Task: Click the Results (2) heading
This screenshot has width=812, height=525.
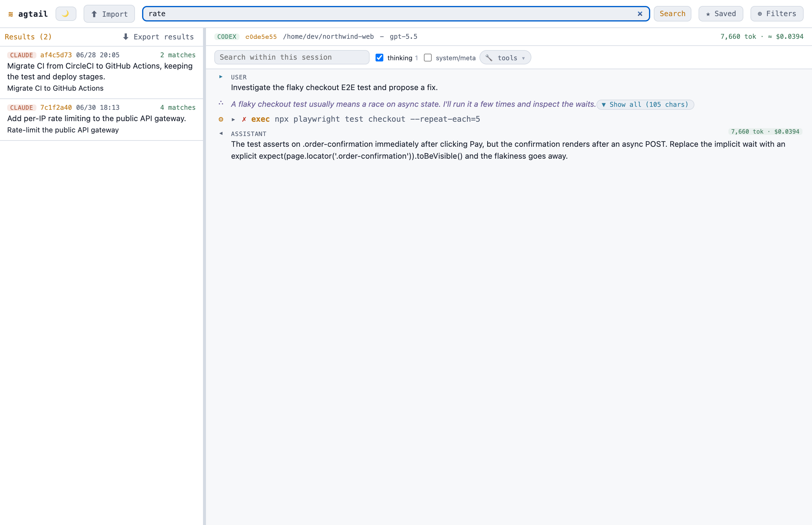Action: 28,36
